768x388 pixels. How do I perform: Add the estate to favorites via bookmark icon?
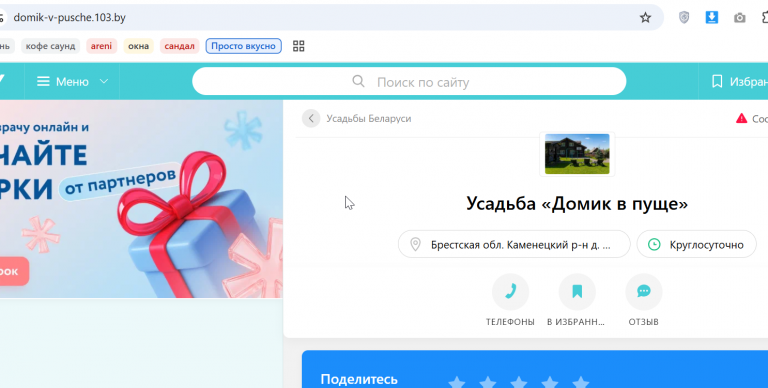tap(577, 292)
